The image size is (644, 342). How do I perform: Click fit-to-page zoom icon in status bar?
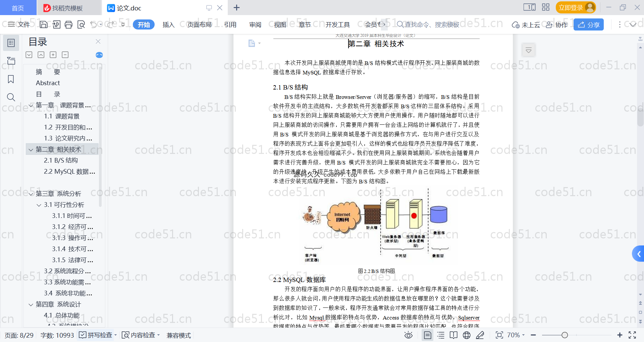tap(499, 335)
